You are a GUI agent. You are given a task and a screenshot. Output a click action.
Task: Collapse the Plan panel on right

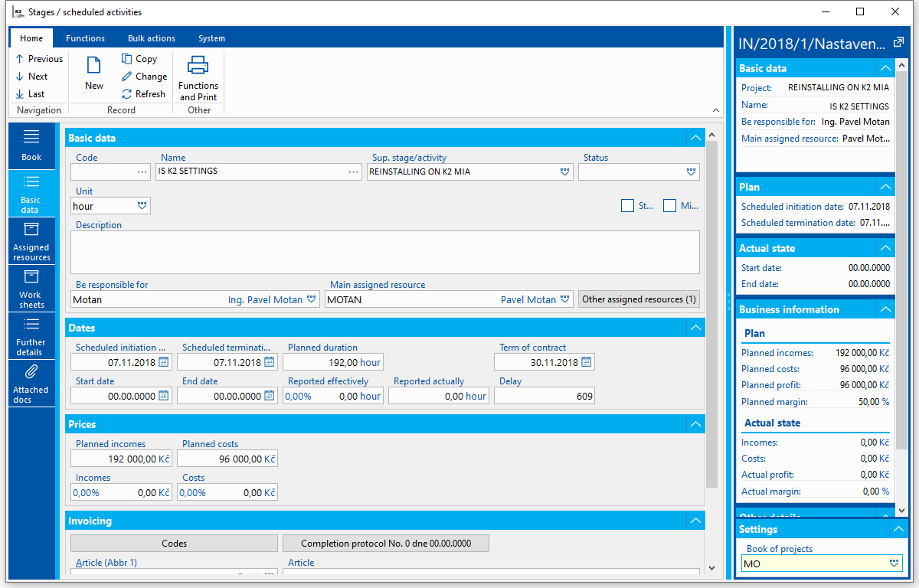(885, 187)
